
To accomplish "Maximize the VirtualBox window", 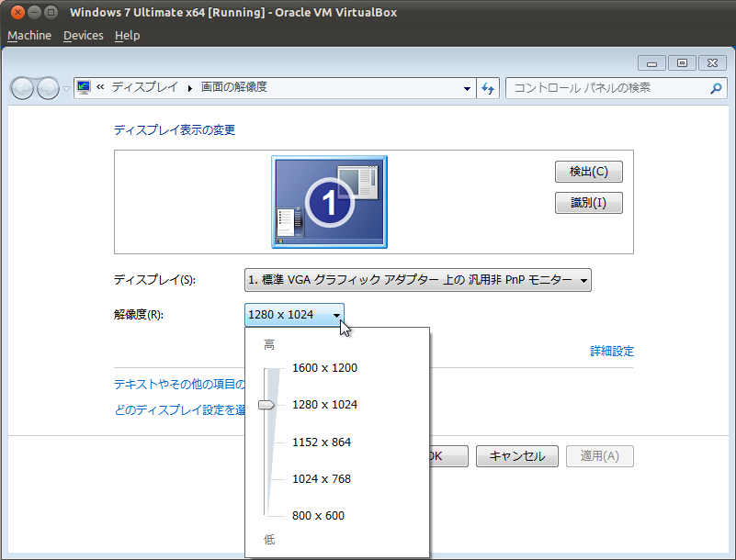I will 51,12.
